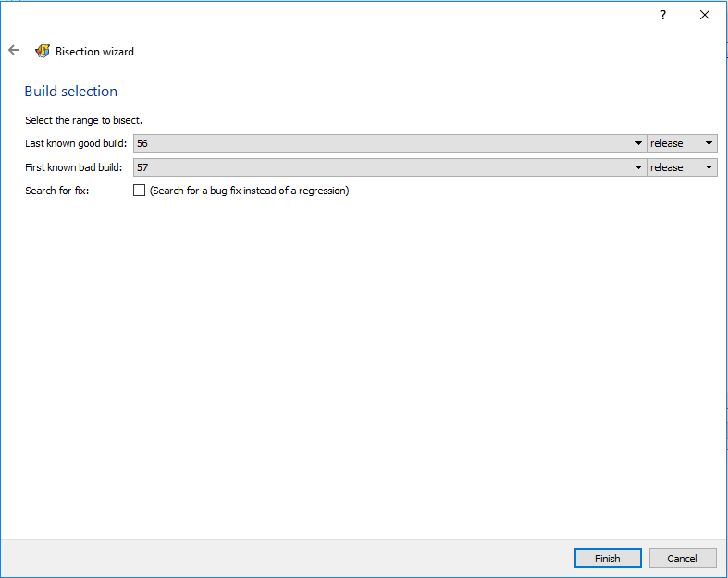
Task: Click the Bisection wizard app icon
Action: click(x=43, y=52)
